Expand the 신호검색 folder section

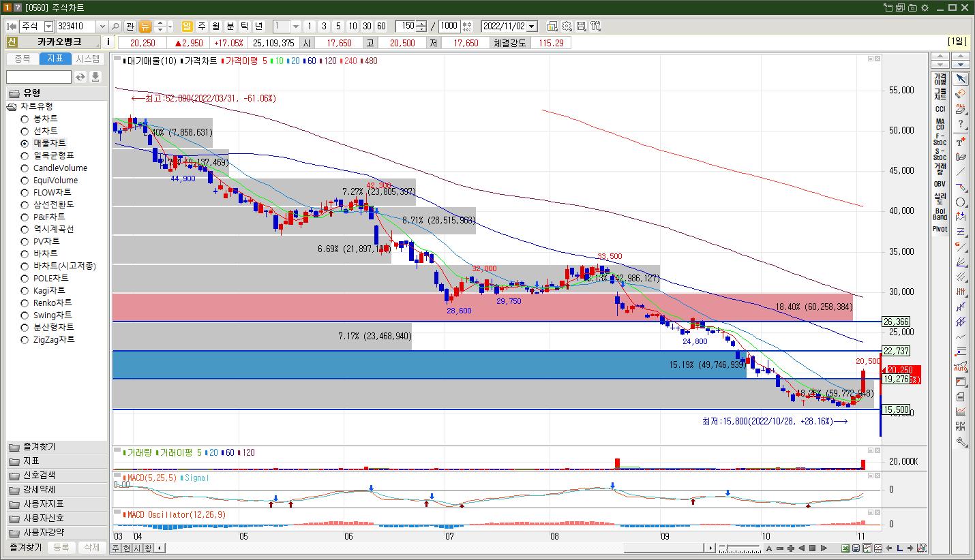[x=57, y=476]
